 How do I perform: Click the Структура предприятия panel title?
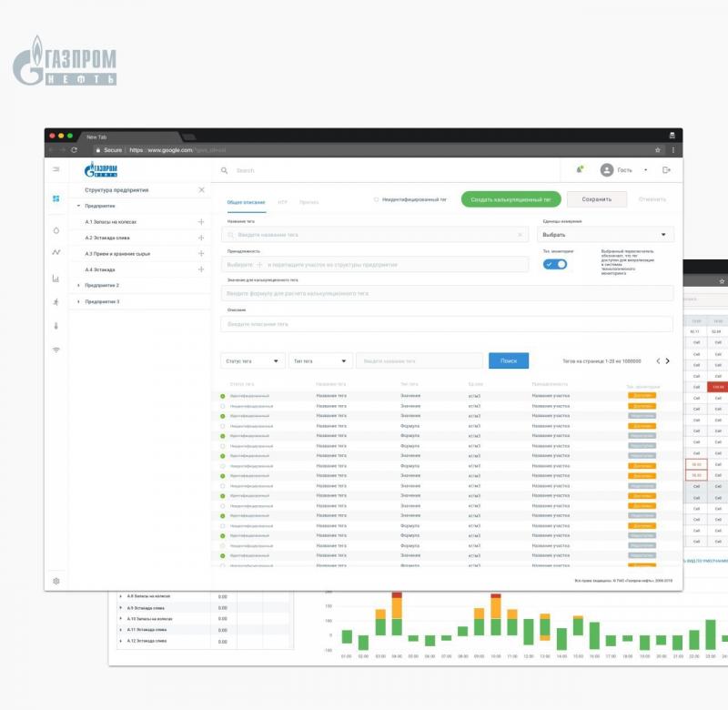[116, 190]
